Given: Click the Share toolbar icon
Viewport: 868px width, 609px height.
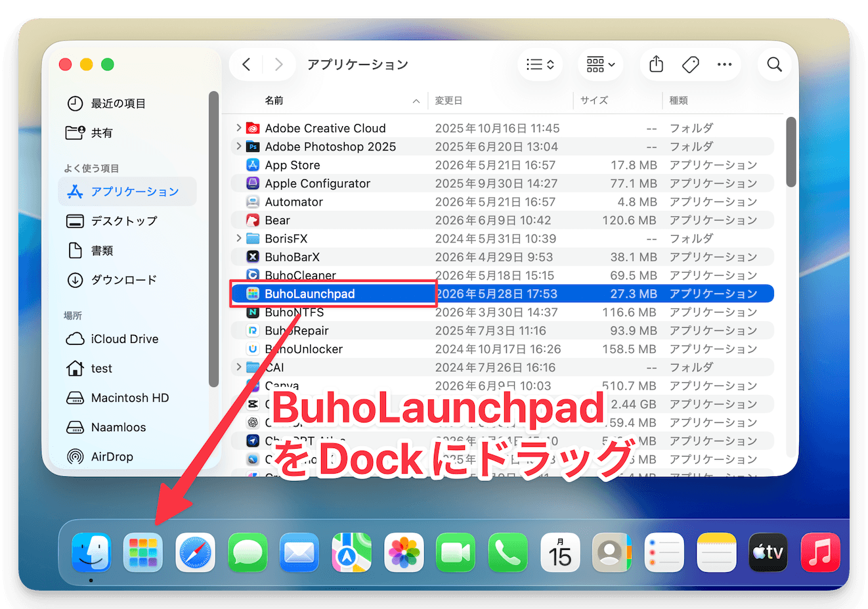Looking at the screenshot, I should (656, 64).
